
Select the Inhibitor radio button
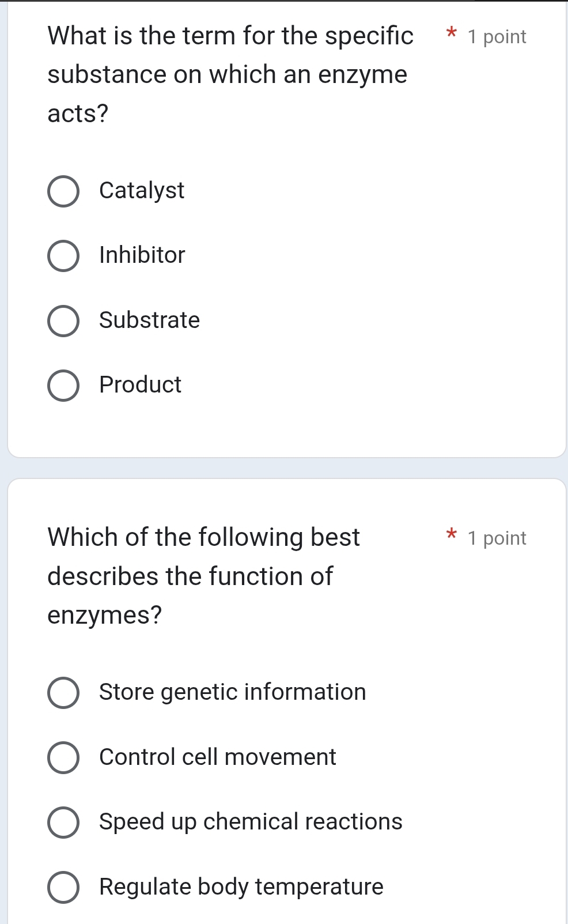[x=64, y=255]
